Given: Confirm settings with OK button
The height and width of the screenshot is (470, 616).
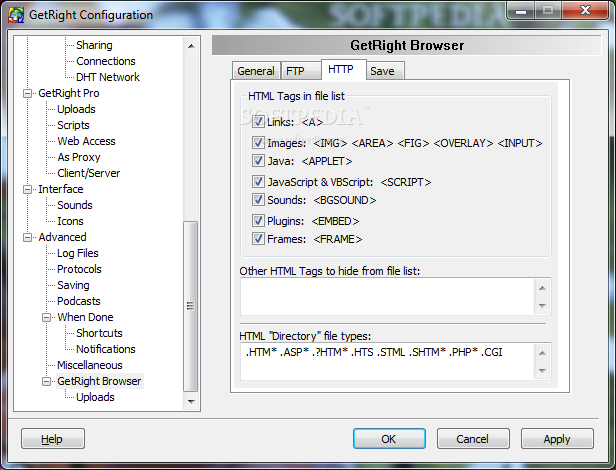Looking at the screenshot, I should click(x=389, y=439).
